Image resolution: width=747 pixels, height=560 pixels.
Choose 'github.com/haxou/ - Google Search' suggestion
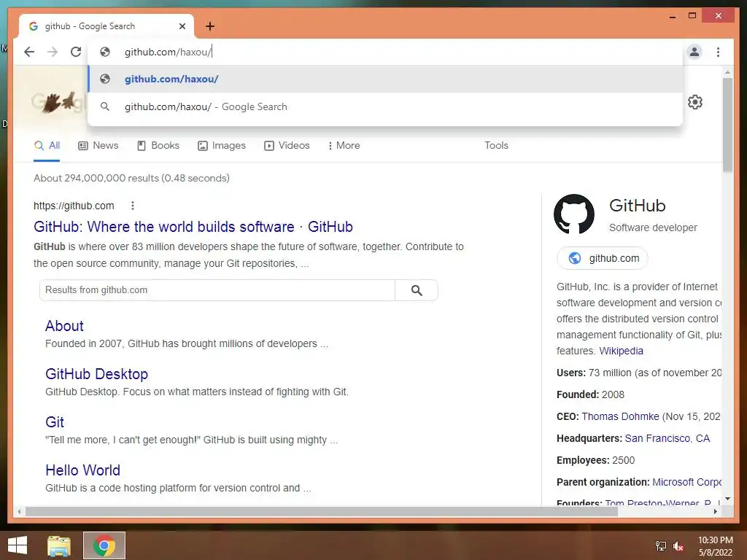pyautogui.click(x=385, y=106)
